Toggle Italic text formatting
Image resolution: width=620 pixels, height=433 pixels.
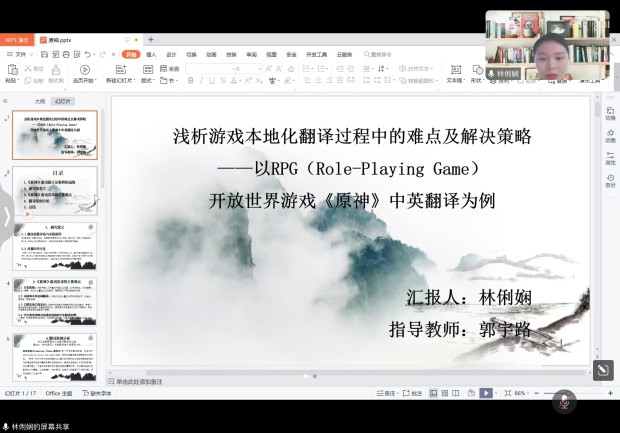(201, 80)
